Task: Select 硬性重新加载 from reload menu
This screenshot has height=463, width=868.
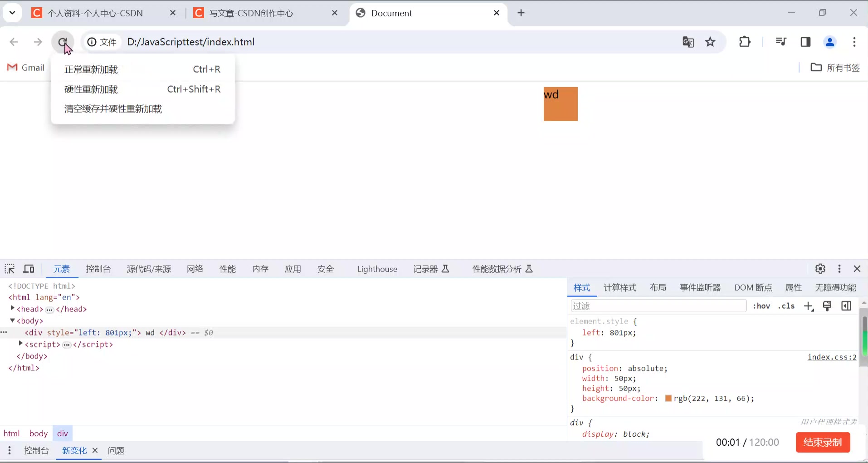Action: point(91,89)
